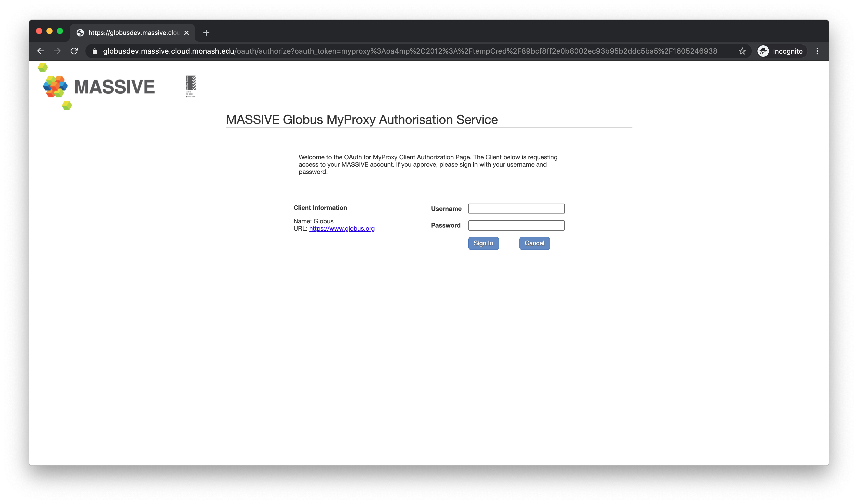Click the 'Name: Globus' text
The height and width of the screenshot is (504, 858).
pos(313,221)
